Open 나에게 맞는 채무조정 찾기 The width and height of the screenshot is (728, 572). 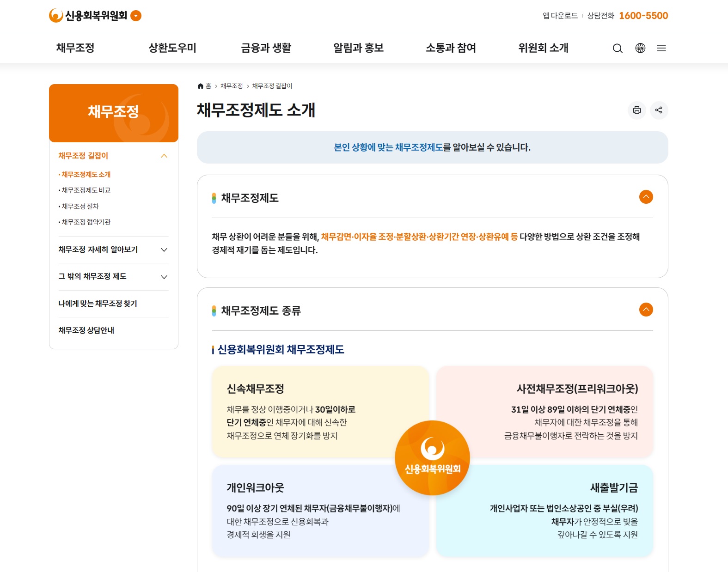click(x=98, y=304)
